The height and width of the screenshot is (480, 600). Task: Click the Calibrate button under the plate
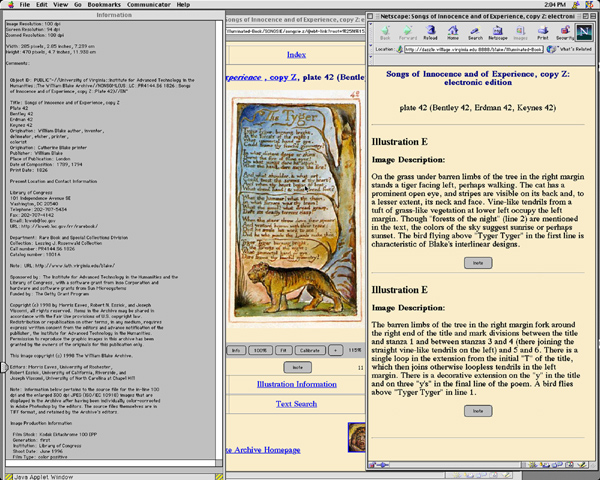coord(310,350)
